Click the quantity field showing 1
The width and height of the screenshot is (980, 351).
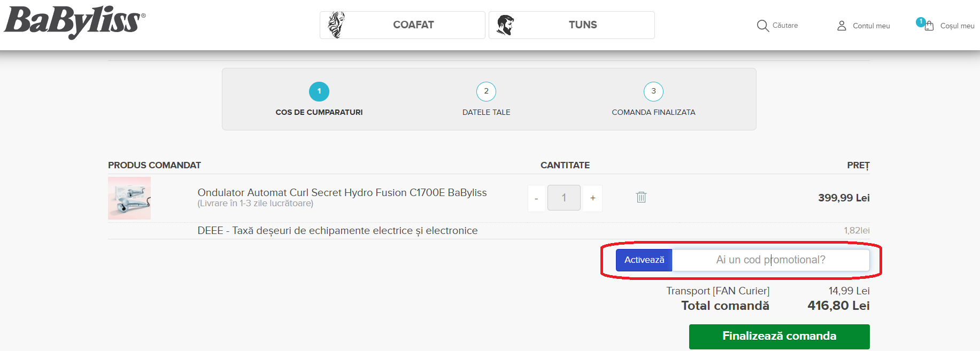(x=564, y=198)
